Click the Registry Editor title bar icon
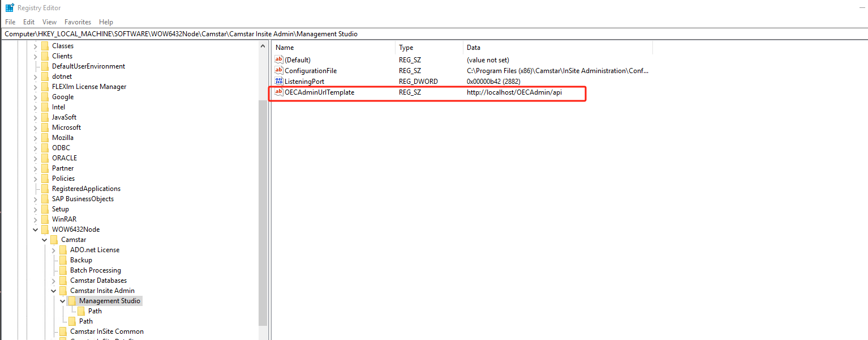Viewport: 868px width, 340px height. pyautogui.click(x=10, y=8)
